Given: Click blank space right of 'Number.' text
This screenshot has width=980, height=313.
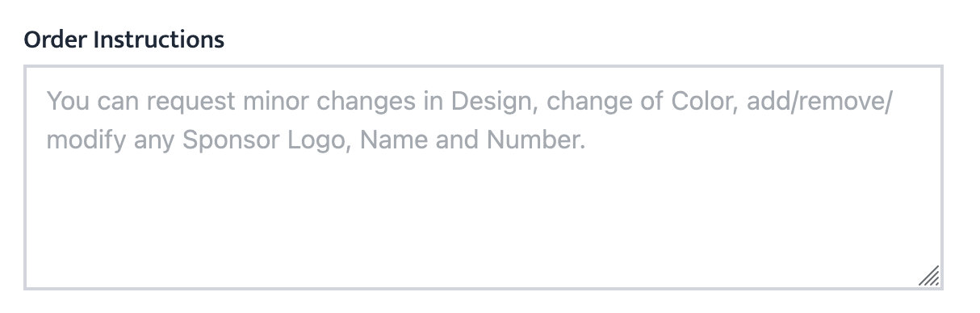Looking at the screenshot, I should click(x=759, y=140).
